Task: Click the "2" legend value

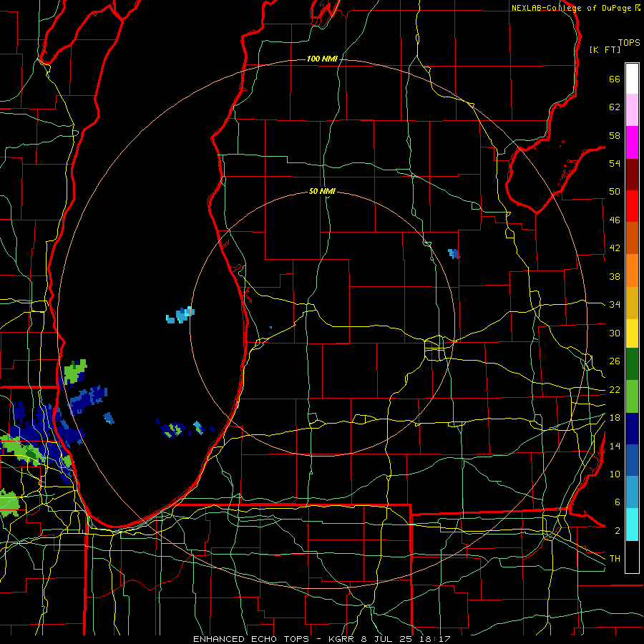Action: click(618, 531)
